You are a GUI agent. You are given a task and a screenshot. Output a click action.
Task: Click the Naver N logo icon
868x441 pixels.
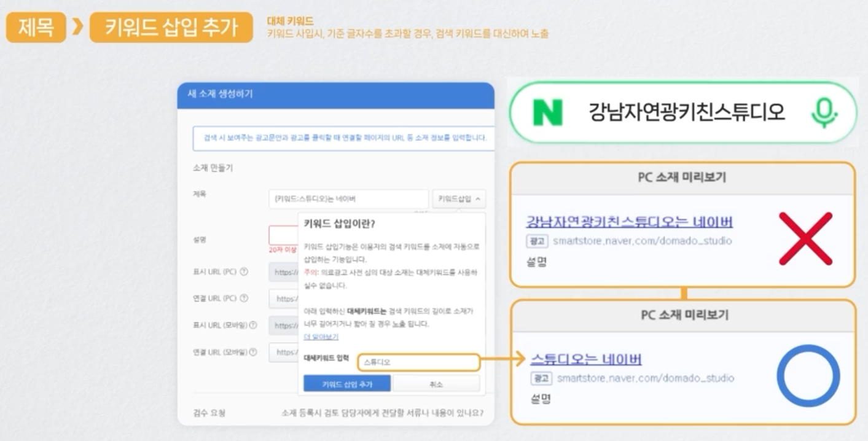547,113
